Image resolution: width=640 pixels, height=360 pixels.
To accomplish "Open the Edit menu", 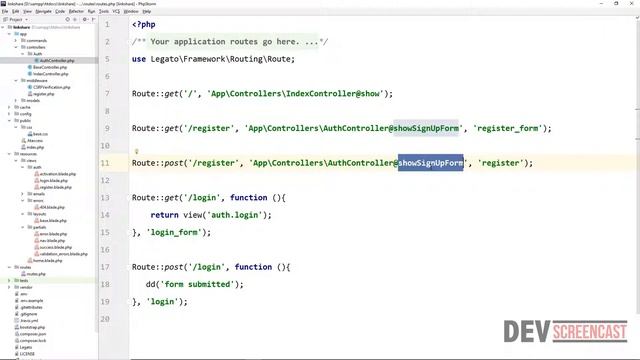I will pos(16,11).
